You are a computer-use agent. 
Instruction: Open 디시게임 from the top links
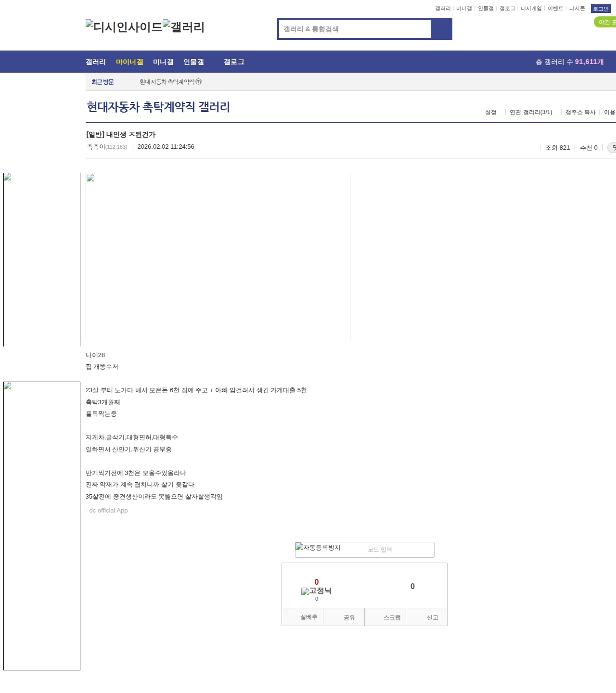pos(531,9)
